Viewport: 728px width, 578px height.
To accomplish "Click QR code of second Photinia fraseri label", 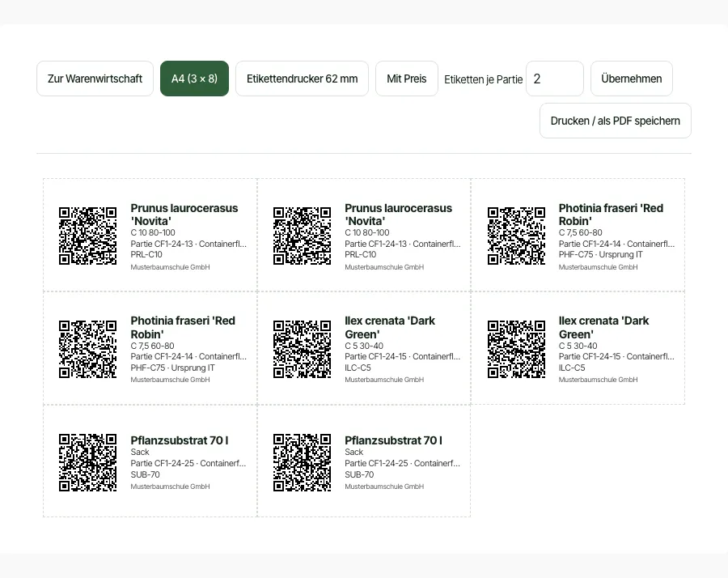I will (87, 349).
